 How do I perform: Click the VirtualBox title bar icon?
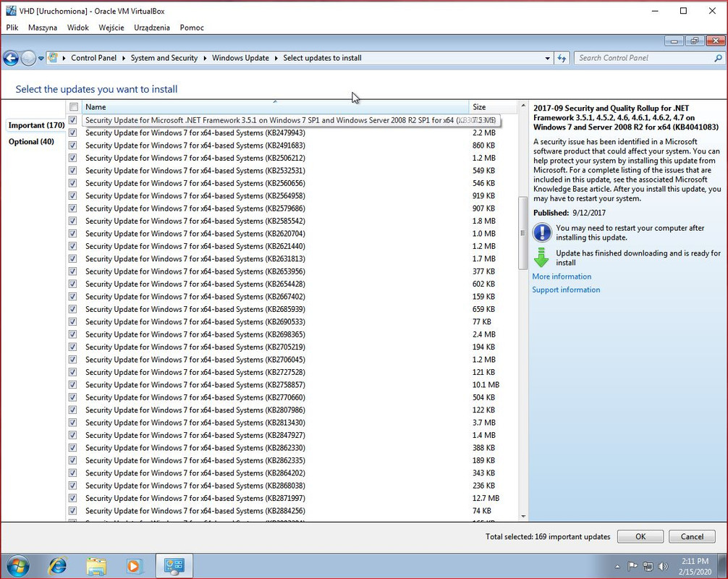tap(11, 11)
